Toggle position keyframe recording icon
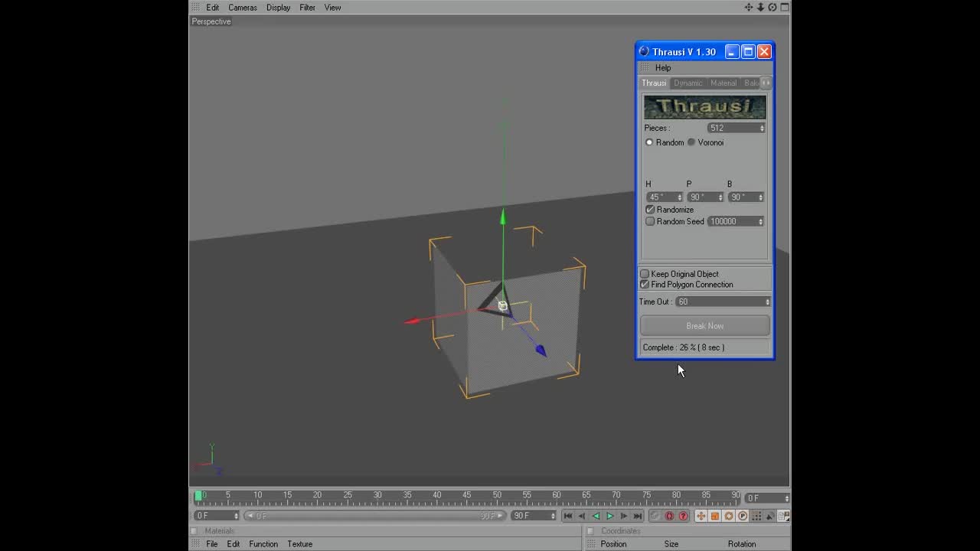Image resolution: width=980 pixels, height=551 pixels. (701, 516)
